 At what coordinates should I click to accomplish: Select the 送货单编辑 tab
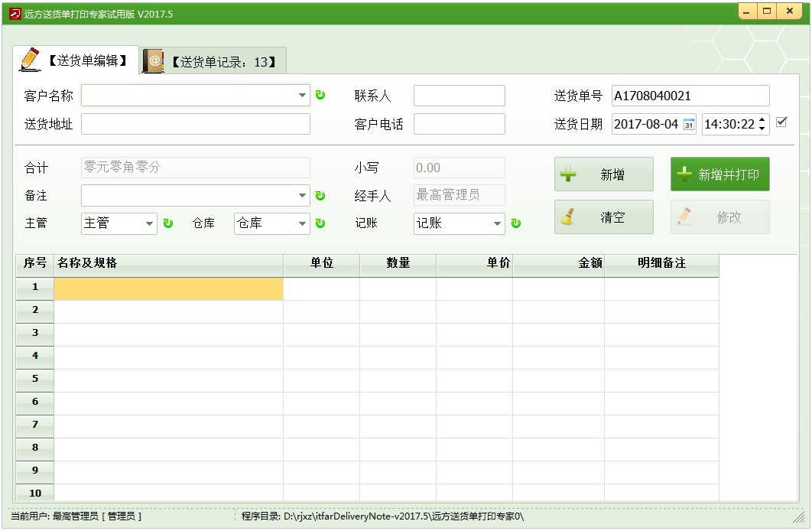[x=75, y=60]
